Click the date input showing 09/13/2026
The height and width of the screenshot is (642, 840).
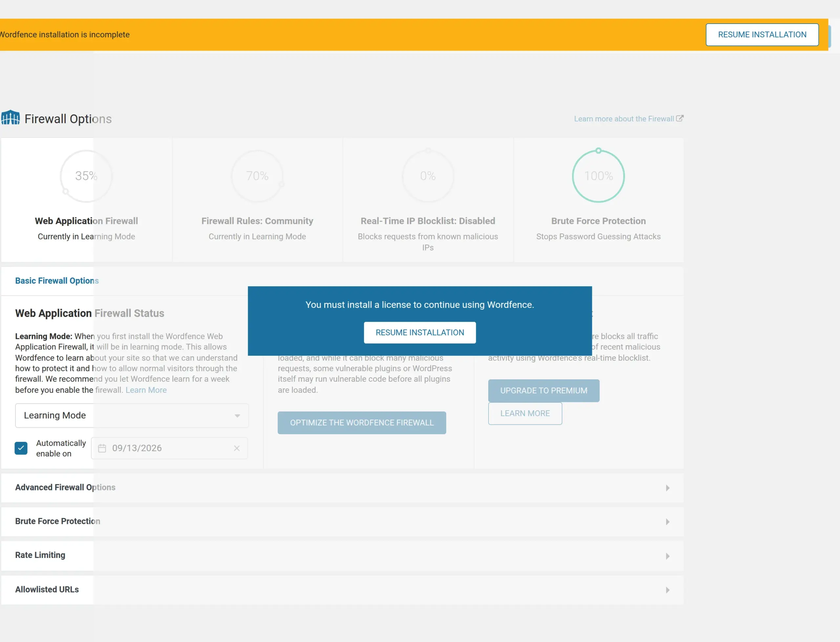click(170, 448)
